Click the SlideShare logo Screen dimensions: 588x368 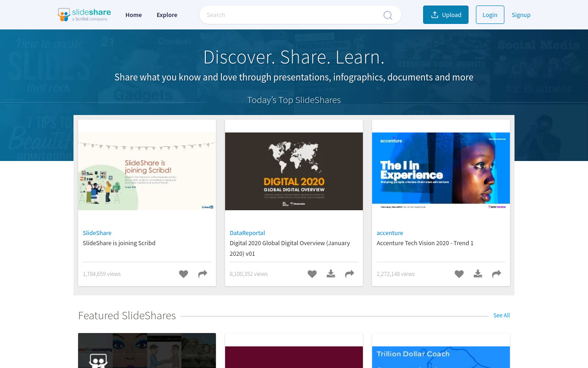[84, 15]
